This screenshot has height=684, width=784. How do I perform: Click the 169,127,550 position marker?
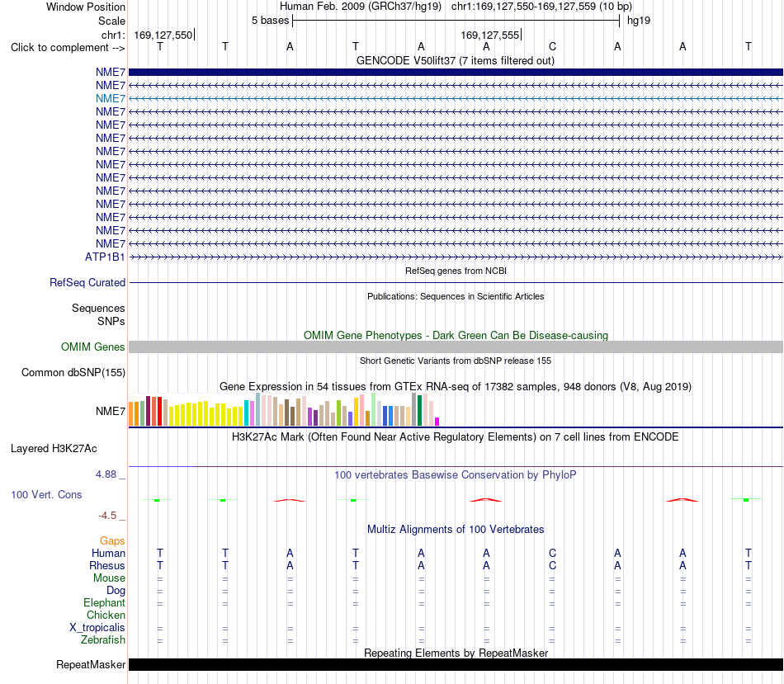click(163, 35)
